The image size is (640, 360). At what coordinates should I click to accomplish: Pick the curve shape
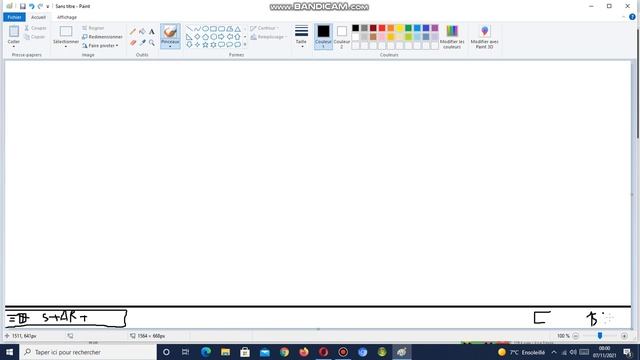[x=197, y=29]
